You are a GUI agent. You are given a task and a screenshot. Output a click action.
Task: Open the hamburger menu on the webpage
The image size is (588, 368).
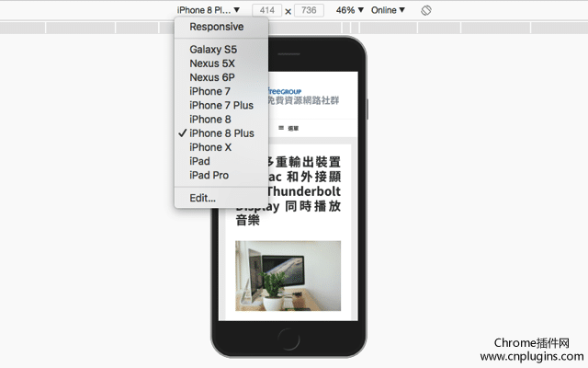click(288, 128)
